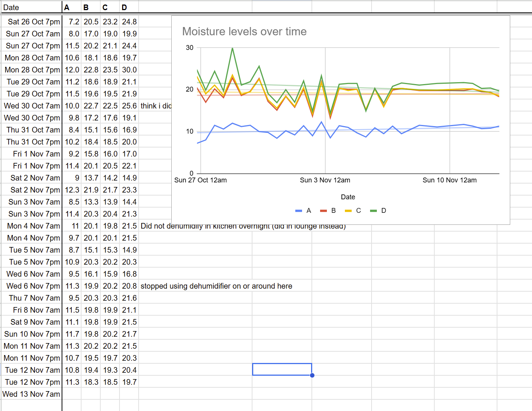532x411 pixels.
Task: Select the column header cell labeled 'A'
Action: [71, 7]
